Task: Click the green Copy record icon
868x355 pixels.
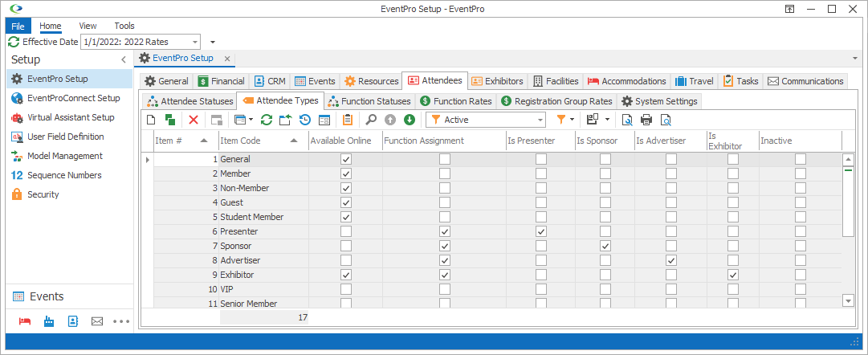Action: tap(170, 119)
